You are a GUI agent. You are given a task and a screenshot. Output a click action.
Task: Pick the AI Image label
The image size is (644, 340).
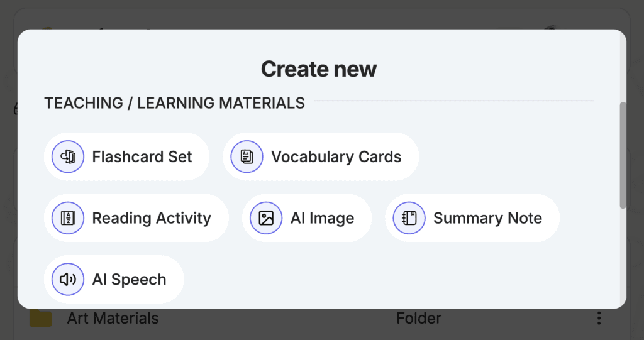[x=323, y=218]
